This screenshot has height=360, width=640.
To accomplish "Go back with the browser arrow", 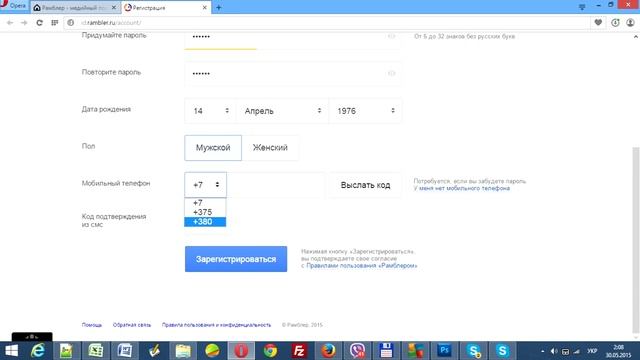I will click(10, 23).
